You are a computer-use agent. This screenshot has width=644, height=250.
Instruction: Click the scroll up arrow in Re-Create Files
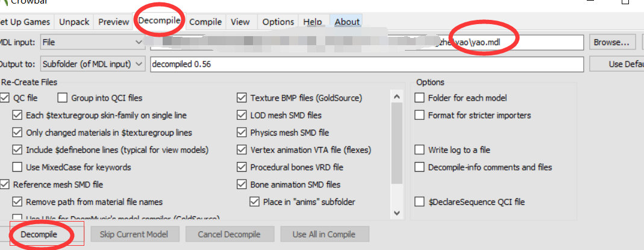397,97
